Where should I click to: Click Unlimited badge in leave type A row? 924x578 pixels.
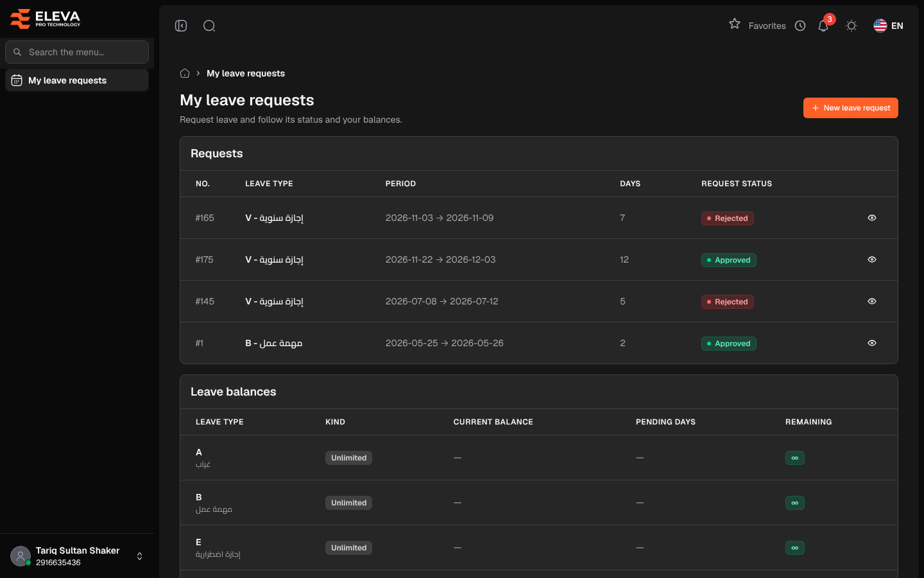pyautogui.click(x=348, y=458)
